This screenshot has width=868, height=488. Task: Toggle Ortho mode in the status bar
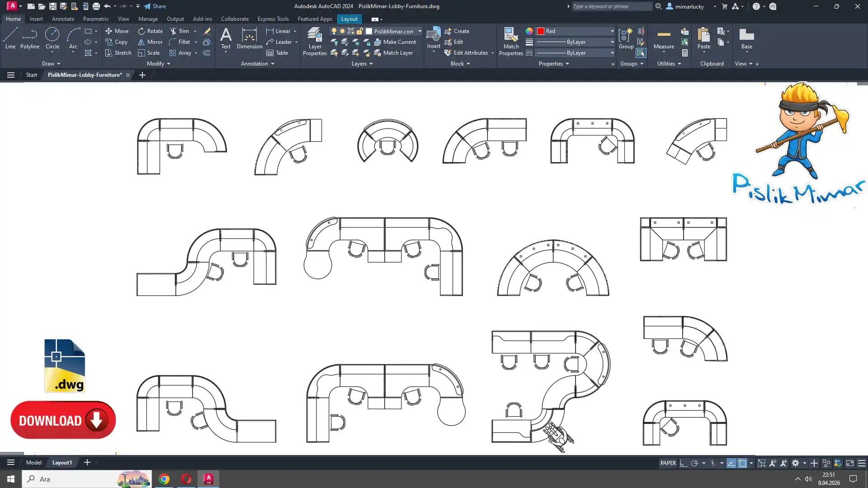(684, 463)
